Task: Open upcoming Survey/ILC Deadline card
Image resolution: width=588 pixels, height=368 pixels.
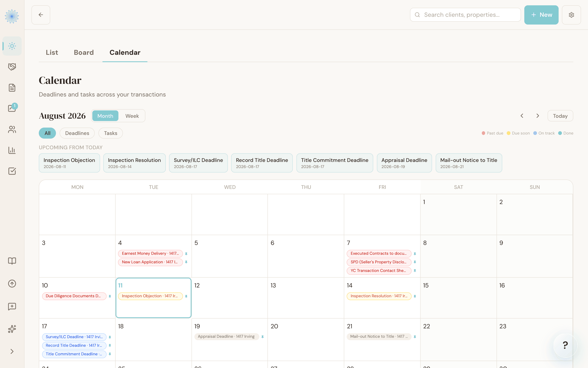Action: click(x=198, y=163)
